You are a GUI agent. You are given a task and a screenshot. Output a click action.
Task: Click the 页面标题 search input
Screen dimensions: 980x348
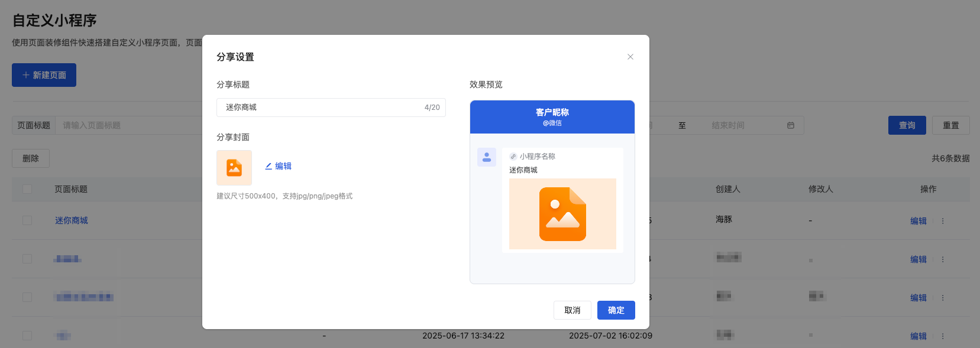130,125
